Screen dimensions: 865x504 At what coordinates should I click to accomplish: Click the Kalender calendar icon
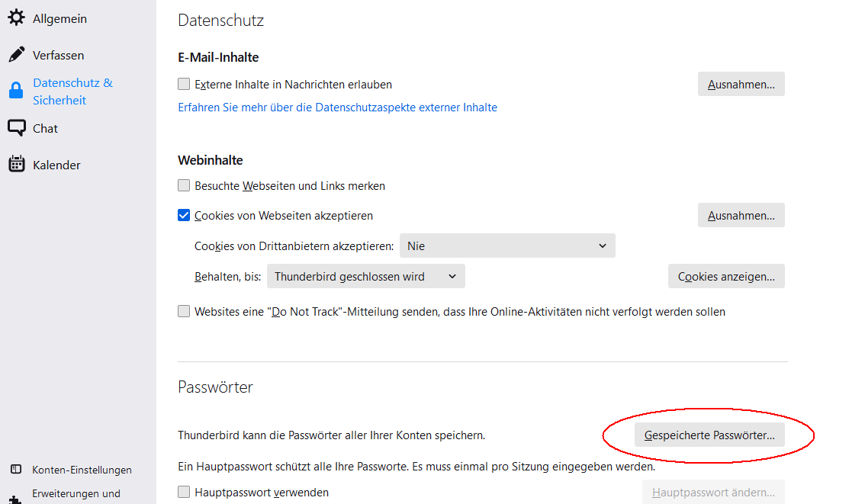[16, 165]
